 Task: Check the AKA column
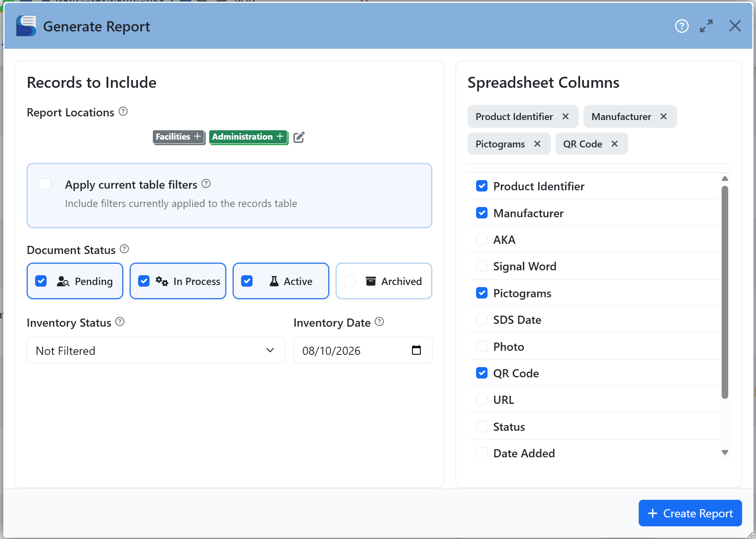(x=482, y=239)
